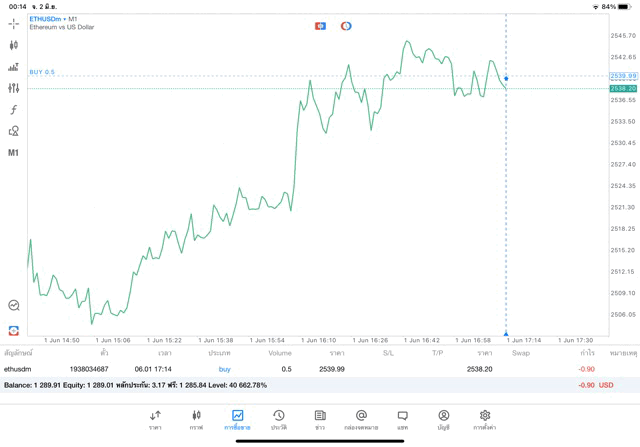Open the บัญชี account tab

click(x=443, y=419)
